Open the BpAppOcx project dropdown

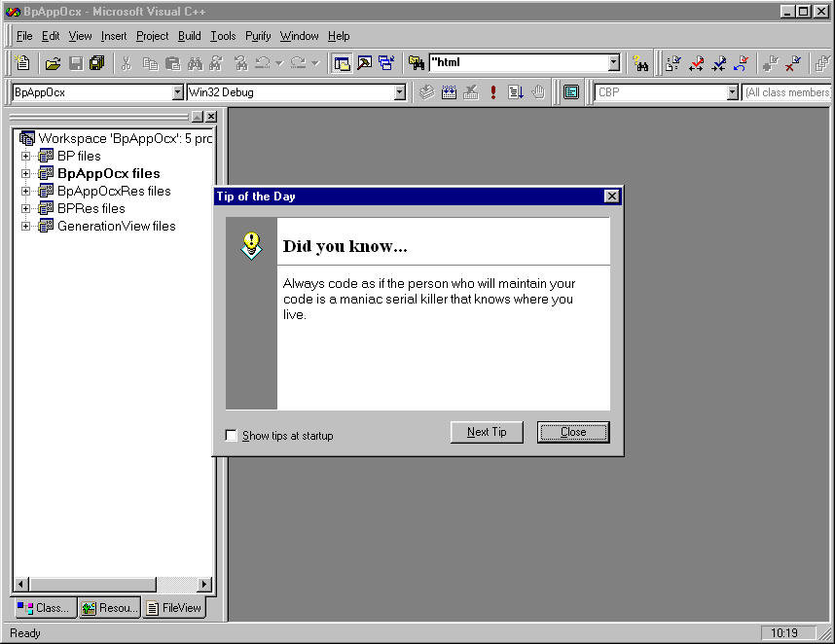[x=177, y=92]
